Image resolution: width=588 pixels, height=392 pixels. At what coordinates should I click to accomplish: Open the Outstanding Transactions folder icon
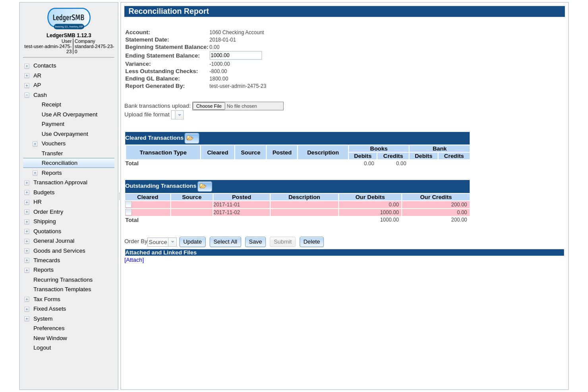205,186
